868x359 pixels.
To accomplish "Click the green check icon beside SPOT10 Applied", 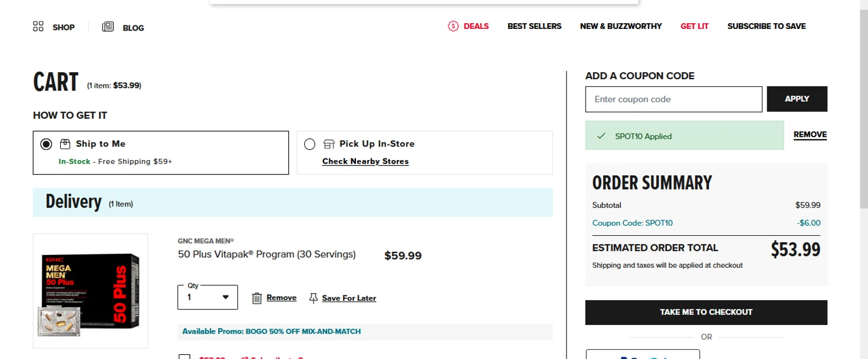I will 601,136.
